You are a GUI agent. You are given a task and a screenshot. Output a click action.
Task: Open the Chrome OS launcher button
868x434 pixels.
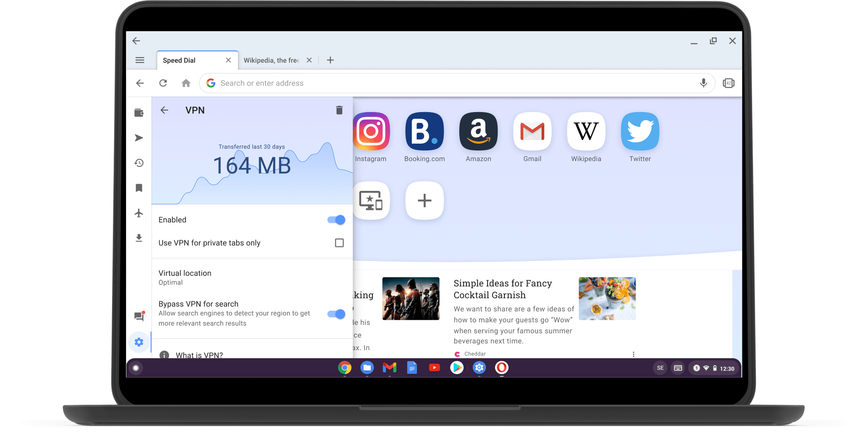(x=136, y=368)
